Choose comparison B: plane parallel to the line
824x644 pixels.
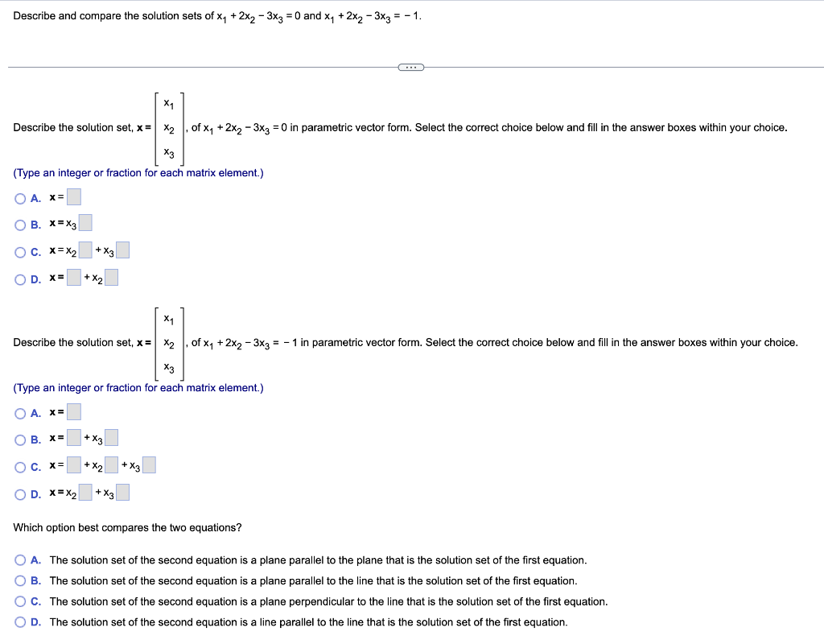(20, 581)
